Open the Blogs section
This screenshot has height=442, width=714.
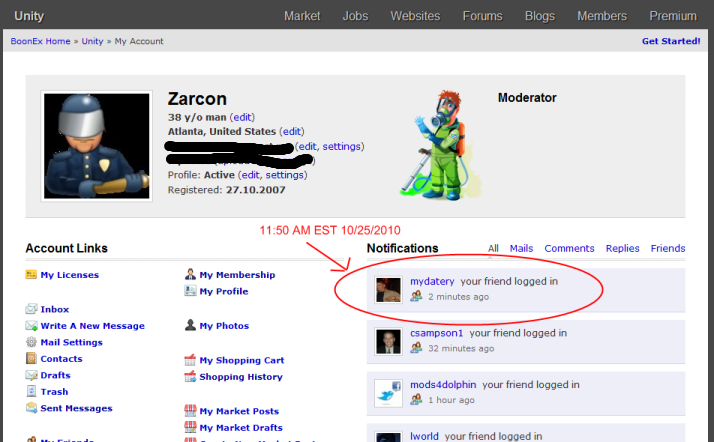tap(540, 16)
